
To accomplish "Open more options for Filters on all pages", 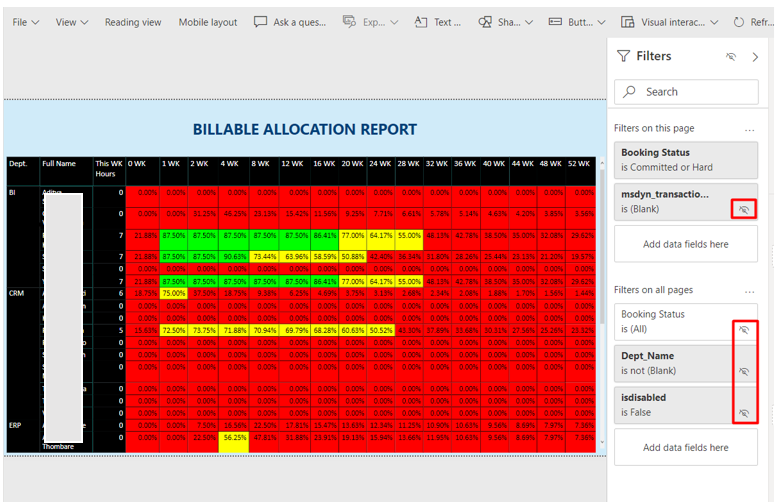I will click(749, 291).
